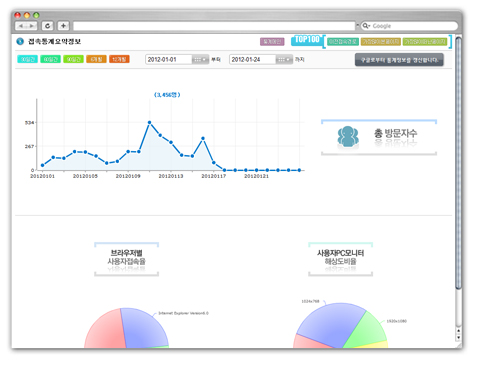Screen dimensions: 485x373
Task: Click the 20120113 x-axis label
Action: coord(171,176)
